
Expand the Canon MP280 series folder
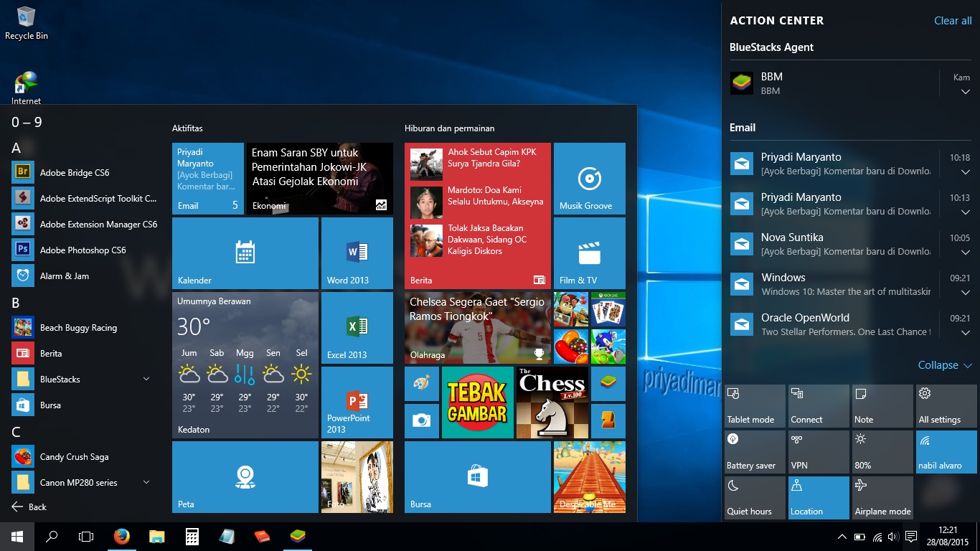pyautogui.click(x=146, y=482)
